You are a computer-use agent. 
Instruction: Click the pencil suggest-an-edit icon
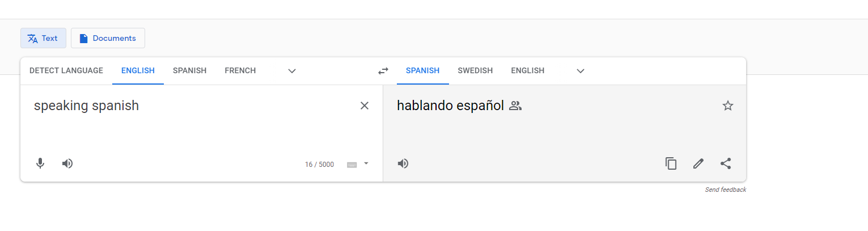(698, 163)
